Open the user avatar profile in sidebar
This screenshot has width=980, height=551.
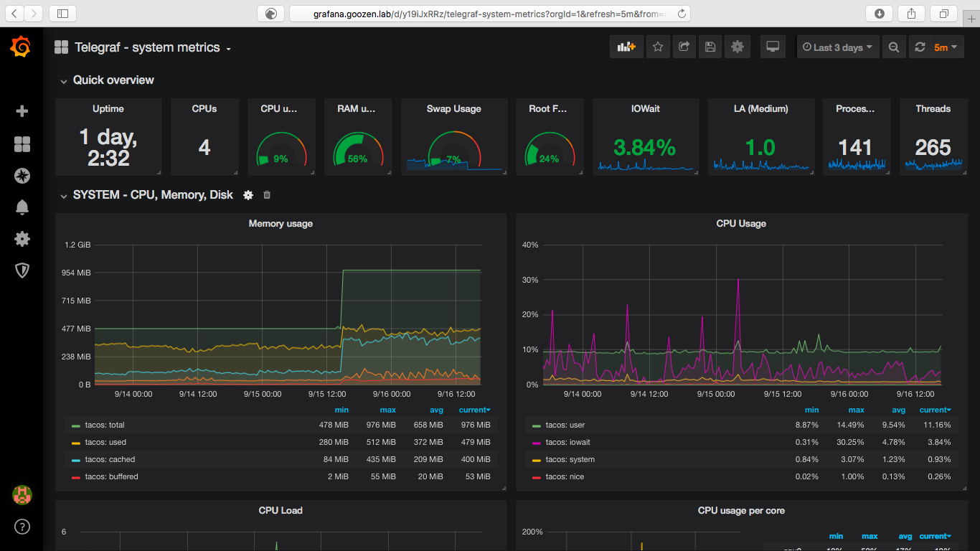[22, 494]
